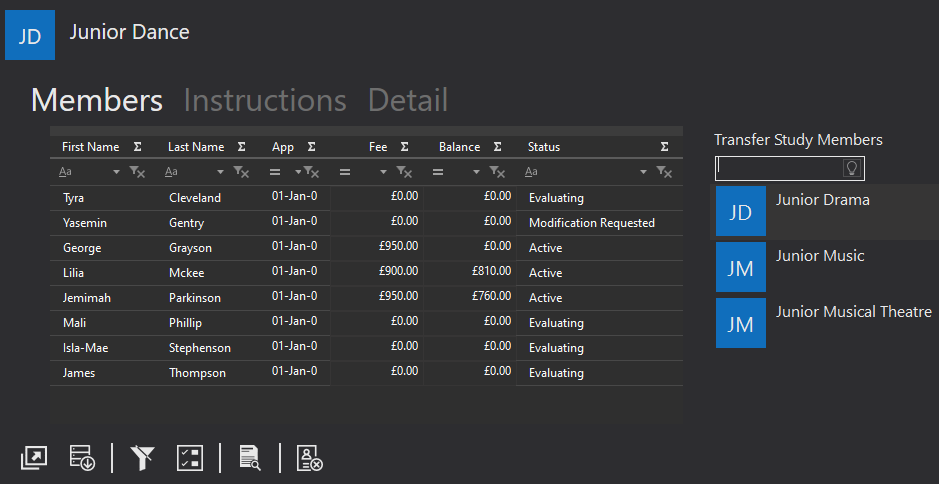
Task: Select Junior Musical Theatre study
Action: pos(824,323)
